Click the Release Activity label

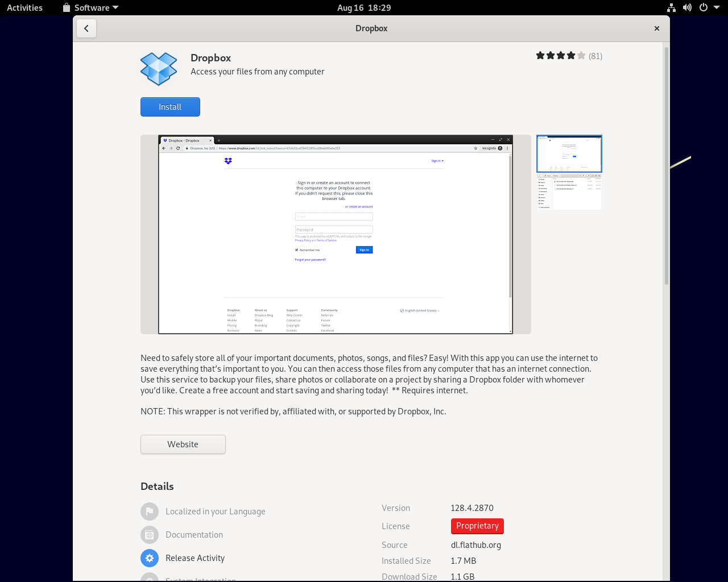(195, 558)
